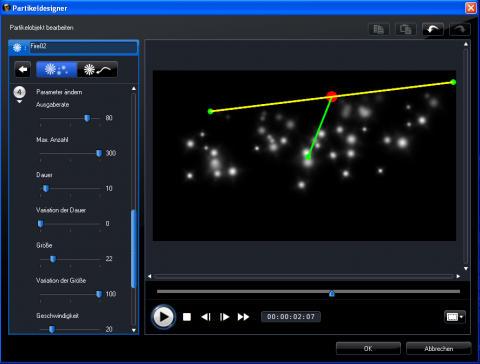Click the Ausgaberate value 80
This screenshot has height=364, width=480.
(x=109, y=118)
